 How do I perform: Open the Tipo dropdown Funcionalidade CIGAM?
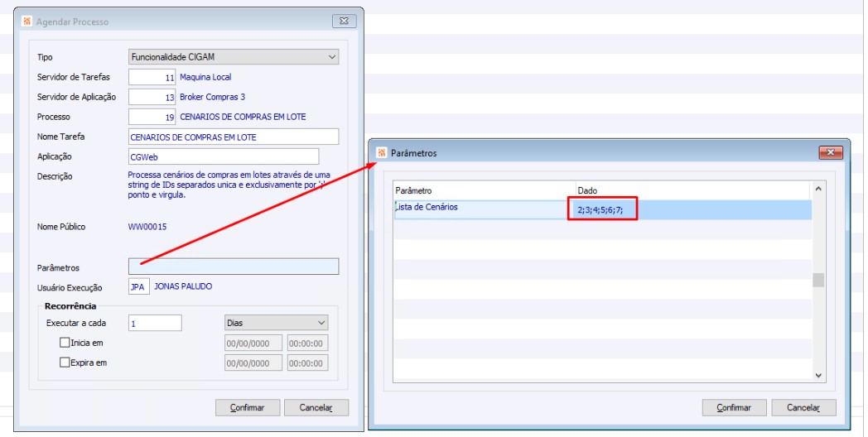click(234, 57)
